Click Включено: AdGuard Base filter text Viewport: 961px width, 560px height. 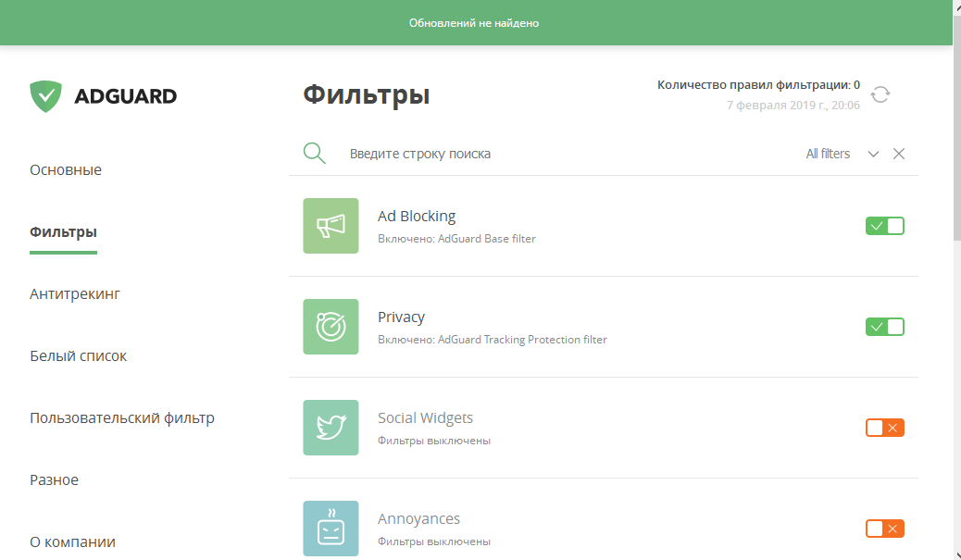click(x=456, y=239)
